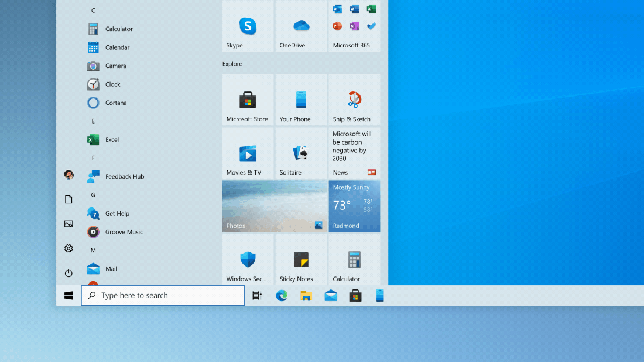Open Settings from the left rail
Screen dimensions: 644x362
coord(68,248)
